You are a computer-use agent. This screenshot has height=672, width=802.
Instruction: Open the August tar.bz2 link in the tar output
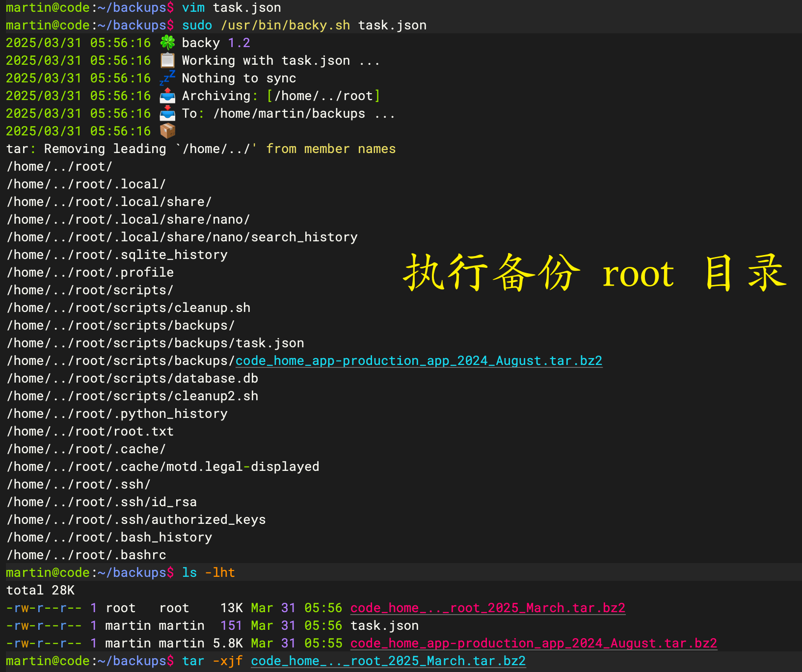418,361
